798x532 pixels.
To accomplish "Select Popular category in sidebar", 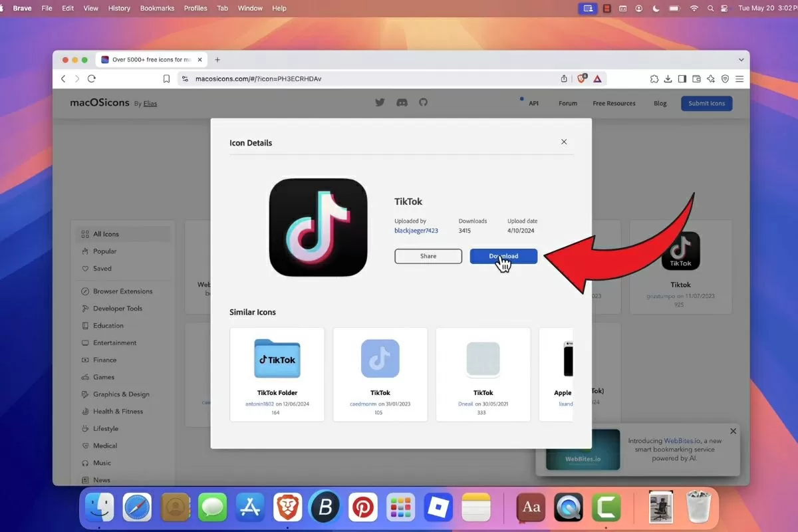I will 104,251.
